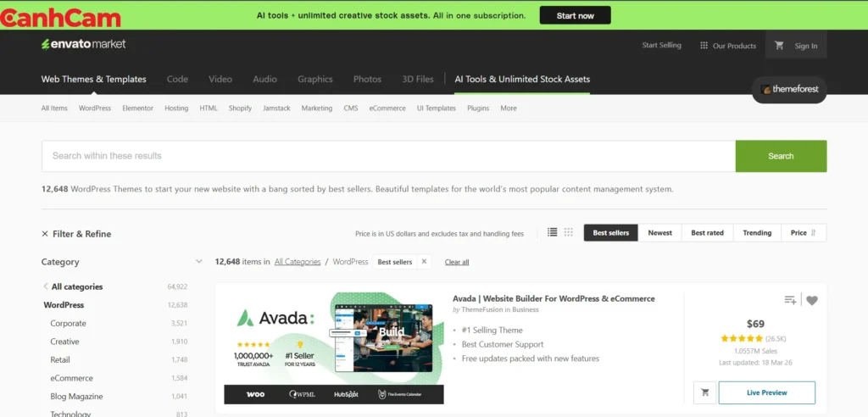Viewport: 868px width, 417px height.
Task: Switch to grid view layout
Action: pyautogui.click(x=569, y=232)
